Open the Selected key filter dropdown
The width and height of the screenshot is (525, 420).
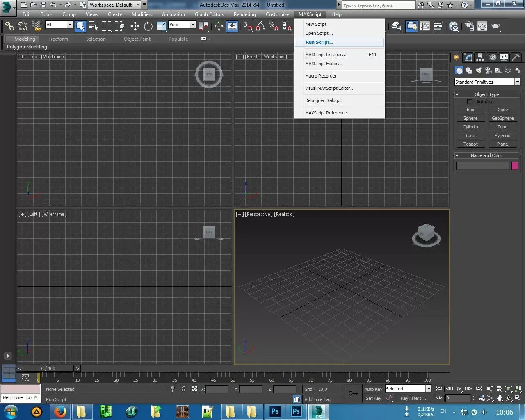point(408,389)
